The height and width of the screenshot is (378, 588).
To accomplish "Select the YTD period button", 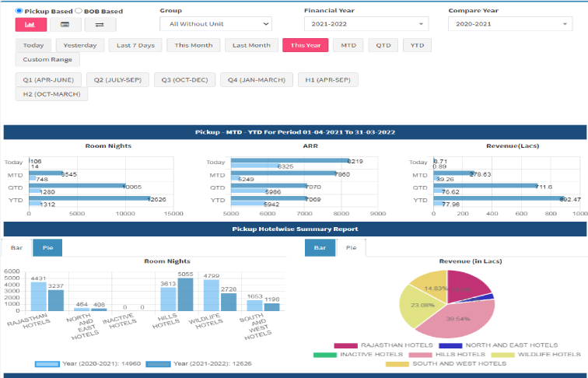I will click(x=417, y=45).
